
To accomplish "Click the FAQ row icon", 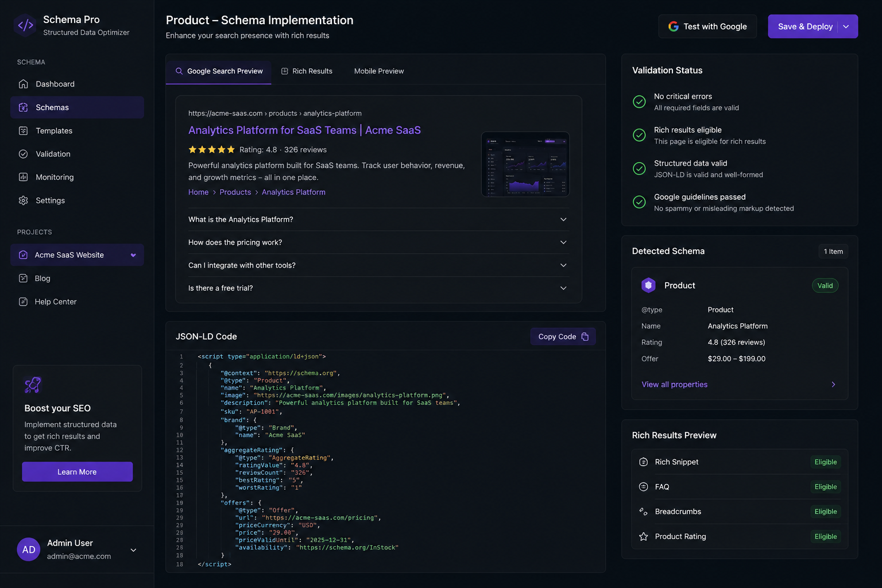I will (x=644, y=487).
